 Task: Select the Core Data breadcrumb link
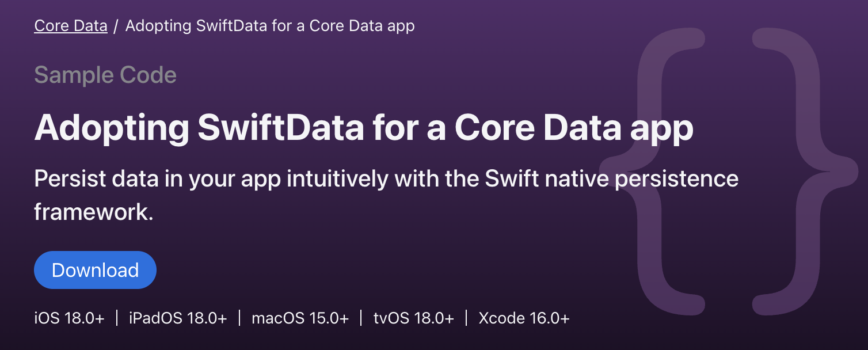click(x=70, y=25)
